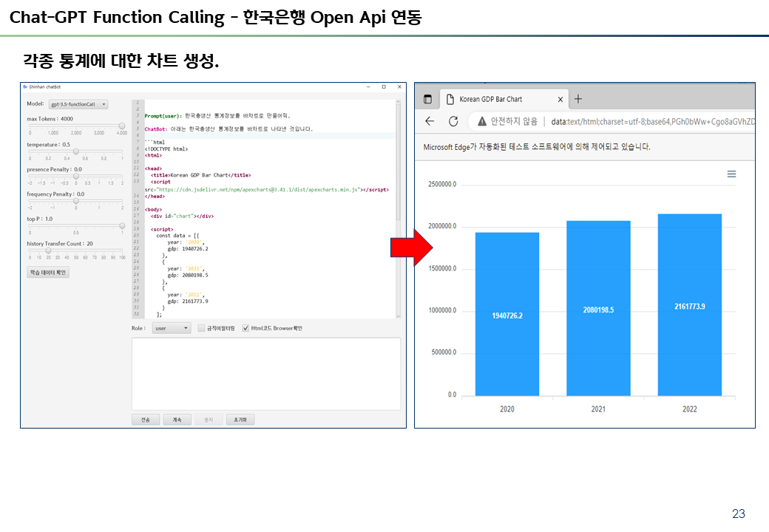
Task: Click the Edge automation notice text
Action: tap(537, 147)
